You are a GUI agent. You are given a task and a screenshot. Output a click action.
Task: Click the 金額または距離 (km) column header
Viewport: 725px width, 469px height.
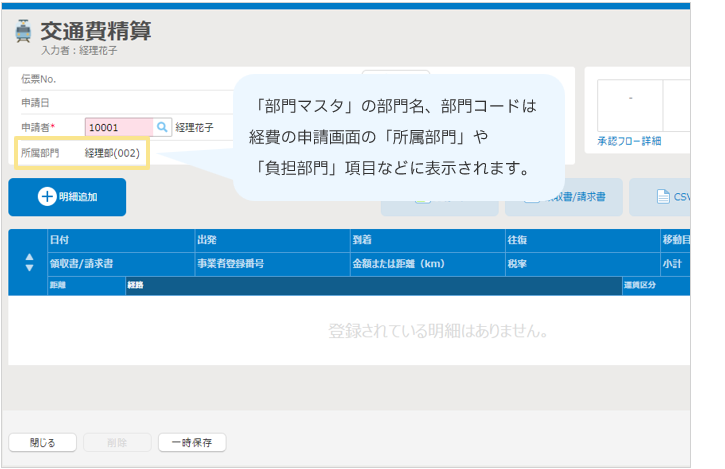point(397,264)
